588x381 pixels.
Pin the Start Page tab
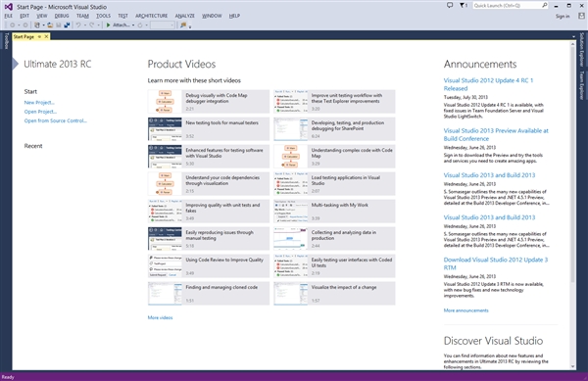coord(39,36)
